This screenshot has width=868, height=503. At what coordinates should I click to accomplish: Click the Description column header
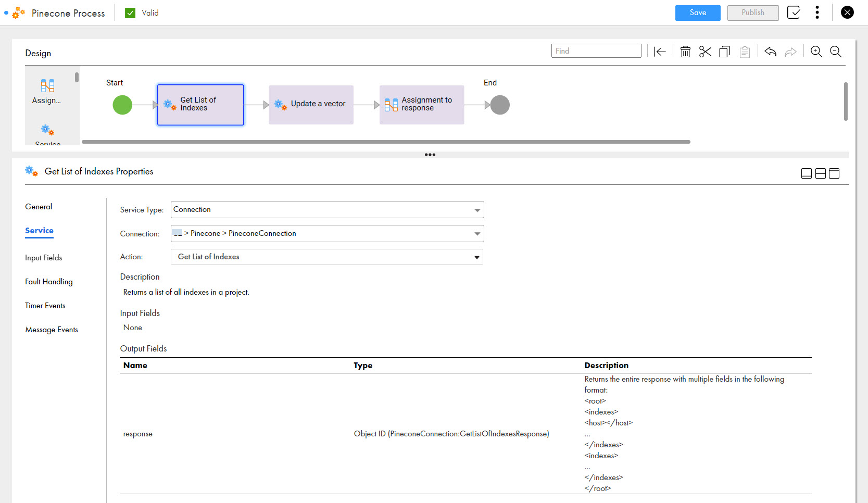607,366
